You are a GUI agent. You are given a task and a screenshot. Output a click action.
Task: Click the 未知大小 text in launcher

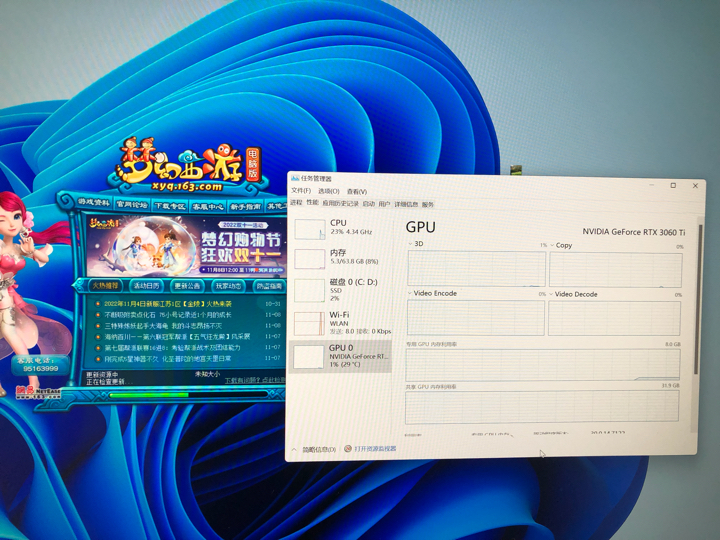[x=207, y=374]
